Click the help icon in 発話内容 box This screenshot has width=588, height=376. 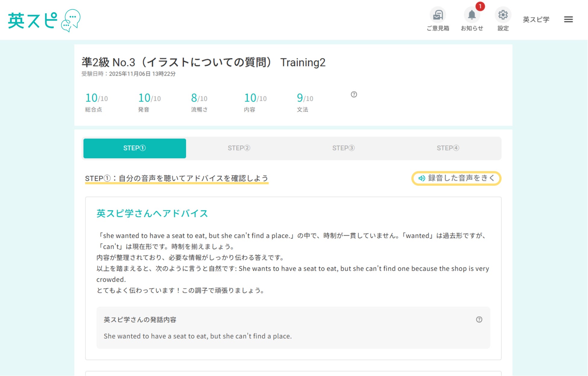(479, 320)
